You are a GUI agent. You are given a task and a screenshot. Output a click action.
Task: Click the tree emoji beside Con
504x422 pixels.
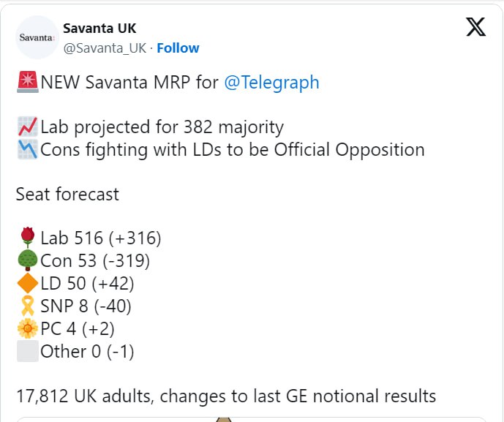(27, 260)
